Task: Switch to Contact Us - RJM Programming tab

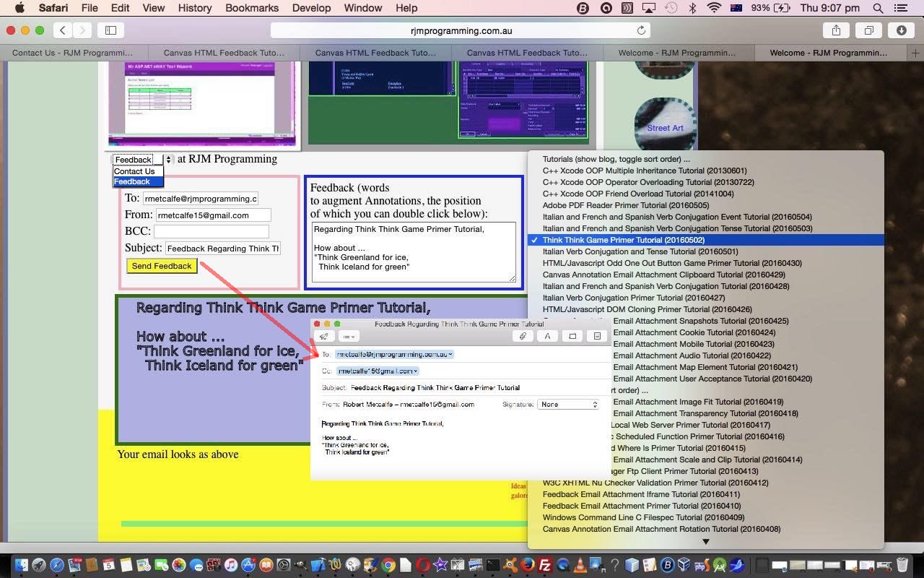Action: [x=73, y=53]
